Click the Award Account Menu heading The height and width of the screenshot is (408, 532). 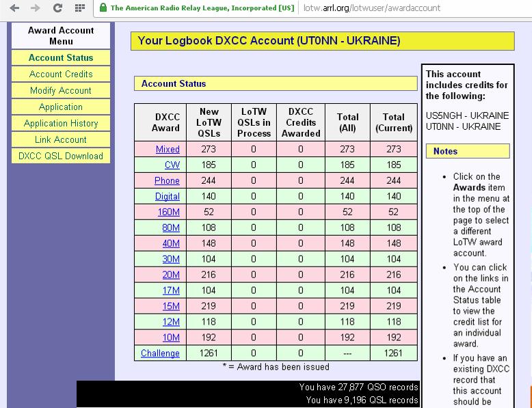click(61, 36)
